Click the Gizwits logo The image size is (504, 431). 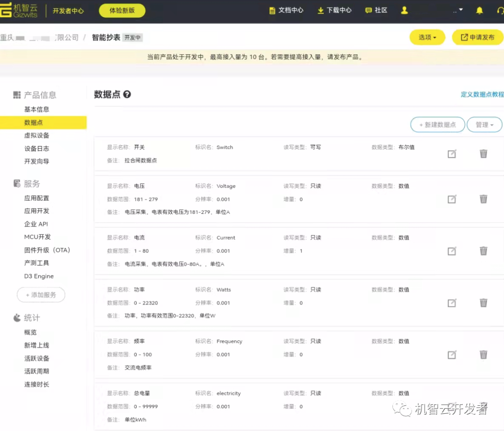(x=19, y=10)
